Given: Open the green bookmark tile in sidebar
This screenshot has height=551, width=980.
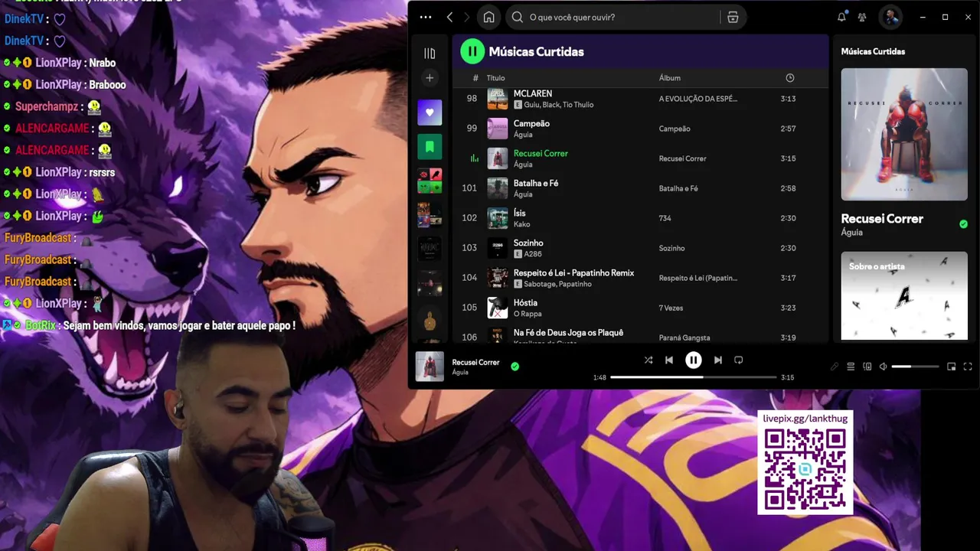Looking at the screenshot, I should coord(430,146).
